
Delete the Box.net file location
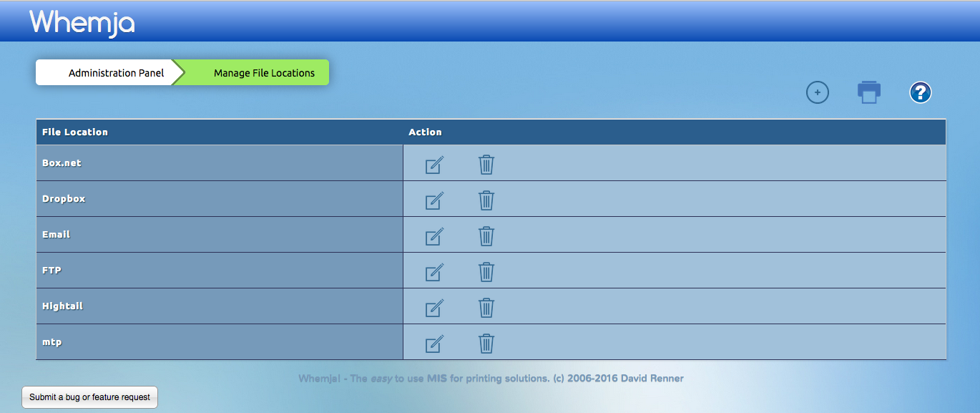[x=486, y=165]
